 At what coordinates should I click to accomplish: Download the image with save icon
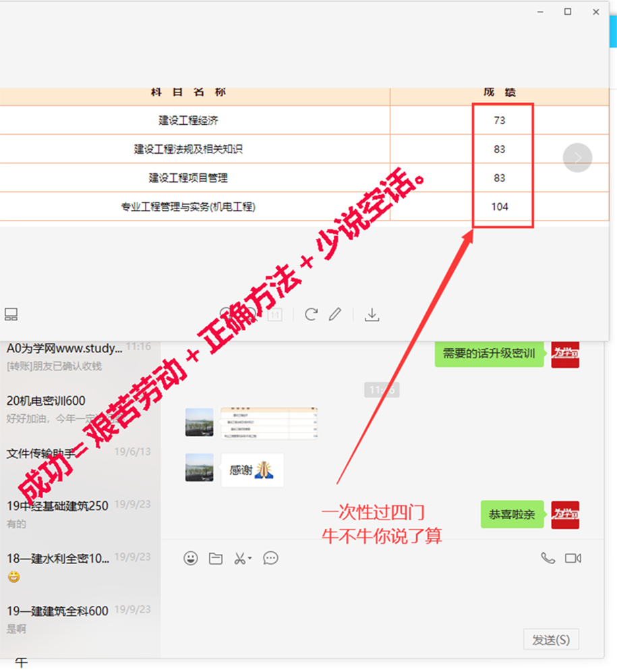click(372, 314)
